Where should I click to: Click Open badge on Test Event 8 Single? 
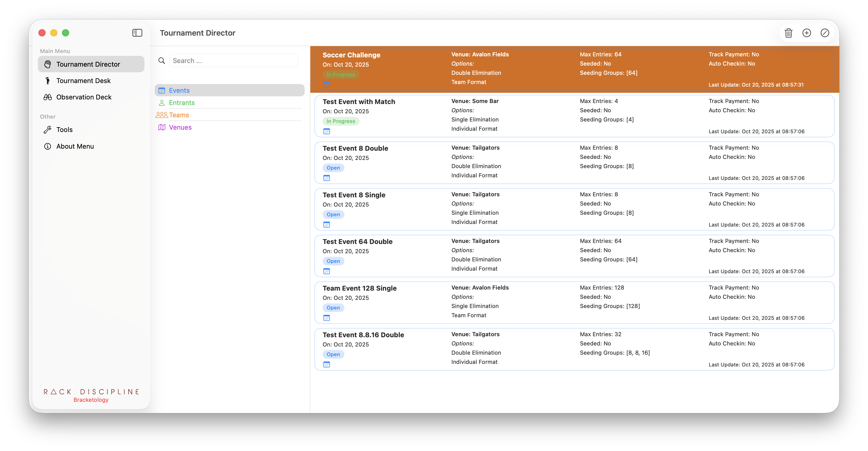pos(333,214)
